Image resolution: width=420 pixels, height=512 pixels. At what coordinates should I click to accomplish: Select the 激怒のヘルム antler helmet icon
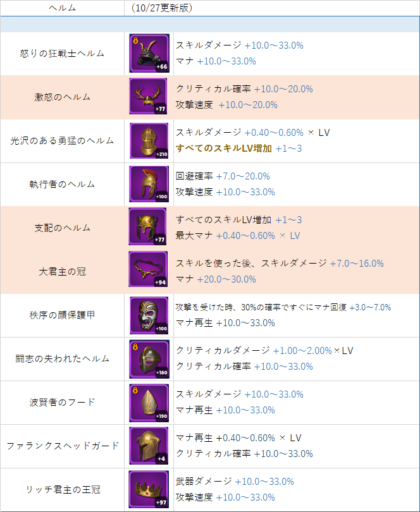[x=148, y=96]
